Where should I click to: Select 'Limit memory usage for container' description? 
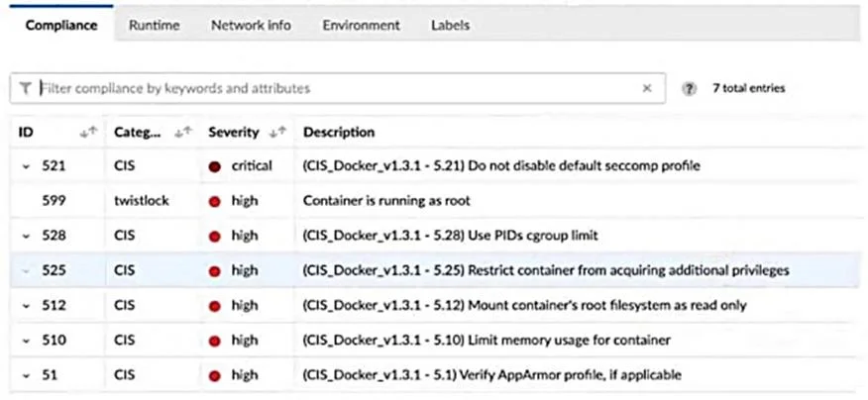(569, 341)
